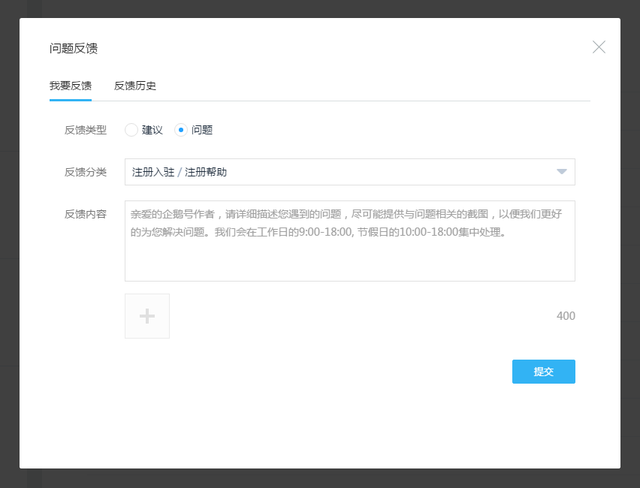Screen dimensions: 640x488
Task: Submit feedback with the 提交 button
Action: 544,371
